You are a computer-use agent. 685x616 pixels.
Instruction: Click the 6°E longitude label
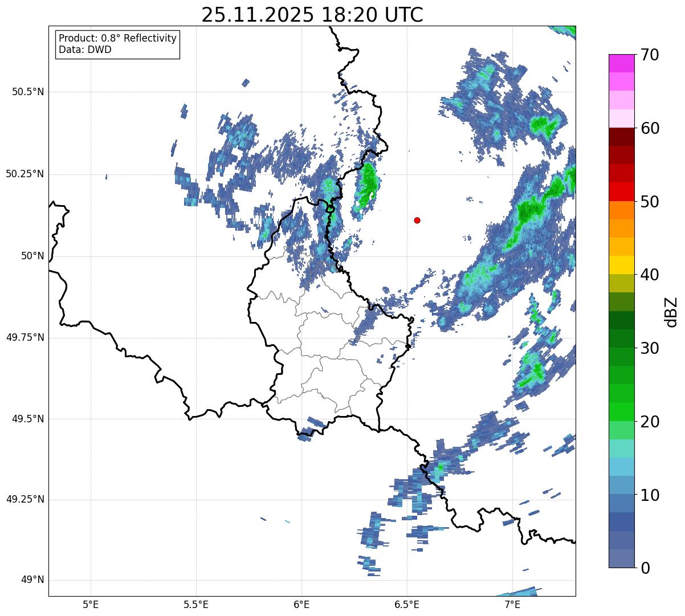pos(301,604)
